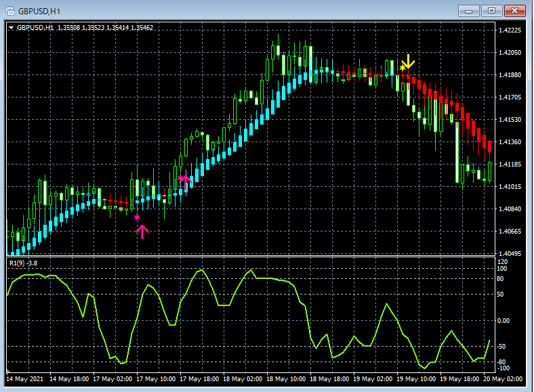Click the 18 May 10:00 time label
Image resolution: width=534 pixels, height=392 pixels.
(x=286, y=378)
